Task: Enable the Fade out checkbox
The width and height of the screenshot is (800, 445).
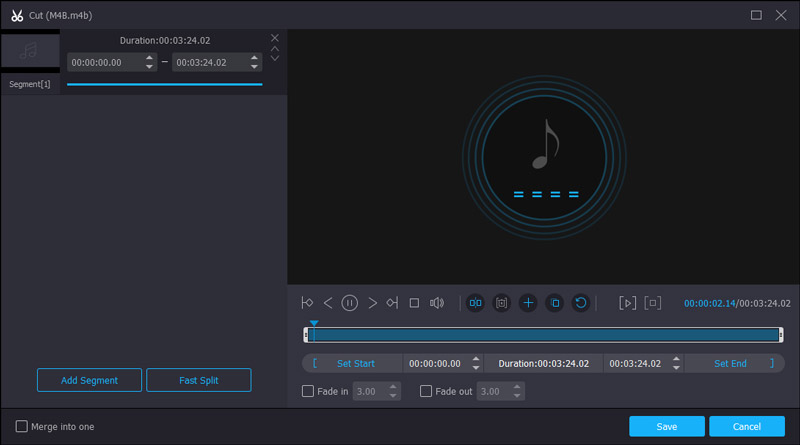Action: [426, 391]
